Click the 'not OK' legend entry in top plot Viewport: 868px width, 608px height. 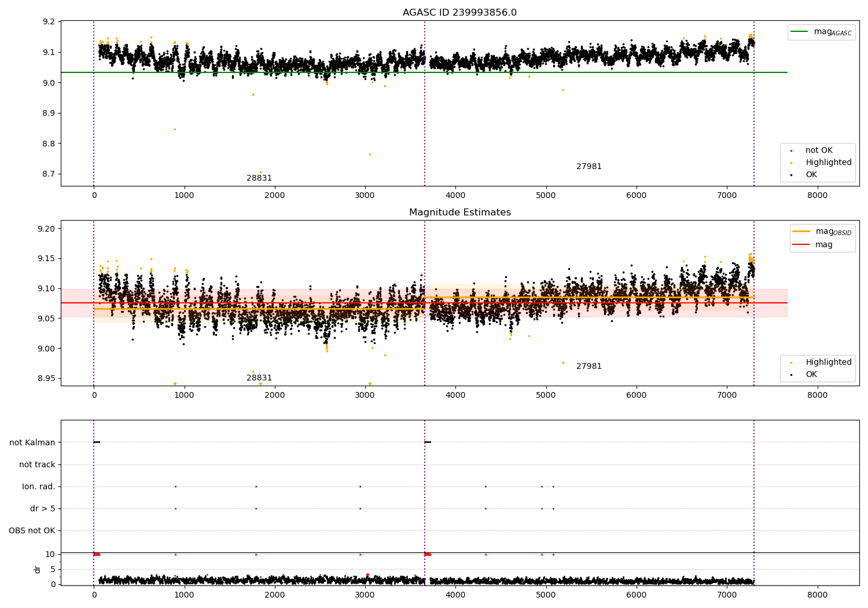pyautogui.click(x=819, y=151)
